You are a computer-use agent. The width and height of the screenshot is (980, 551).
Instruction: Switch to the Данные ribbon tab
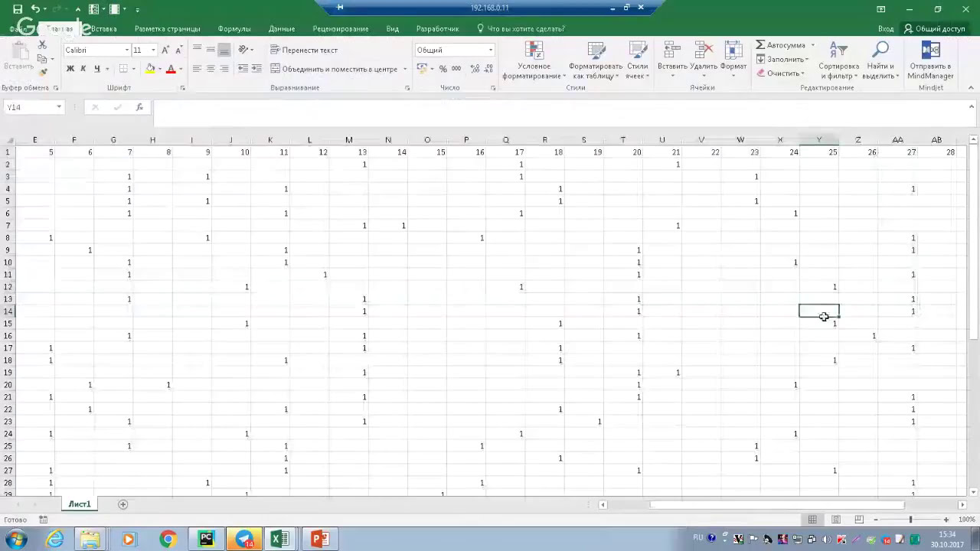pos(282,29)
